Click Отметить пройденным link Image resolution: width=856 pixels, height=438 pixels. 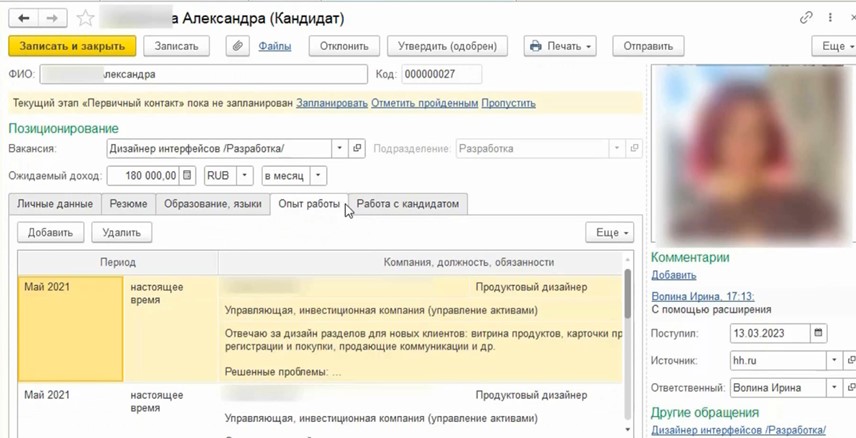click(425, 103)
